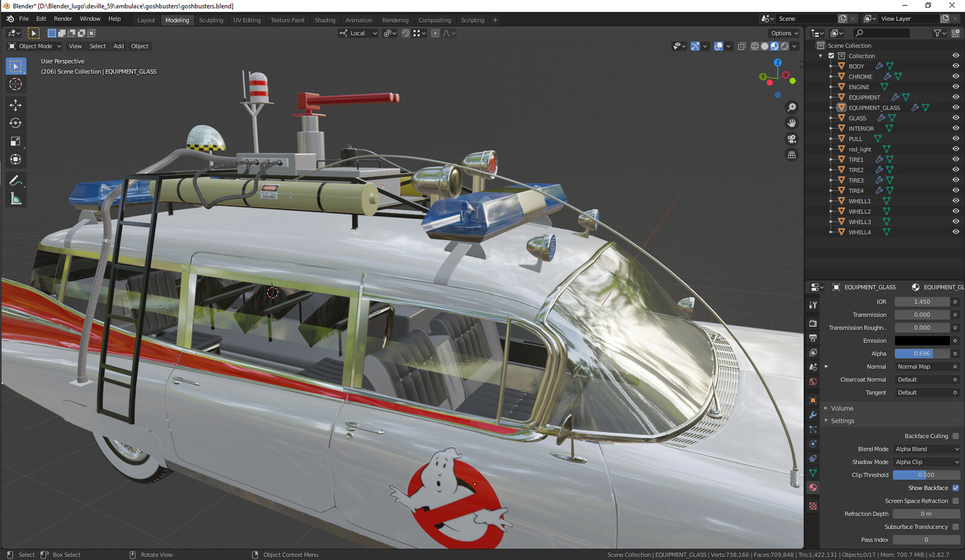Screen dimensions: 965x560
Task: Open the Output properties tab
Action: tap(813, 338)
